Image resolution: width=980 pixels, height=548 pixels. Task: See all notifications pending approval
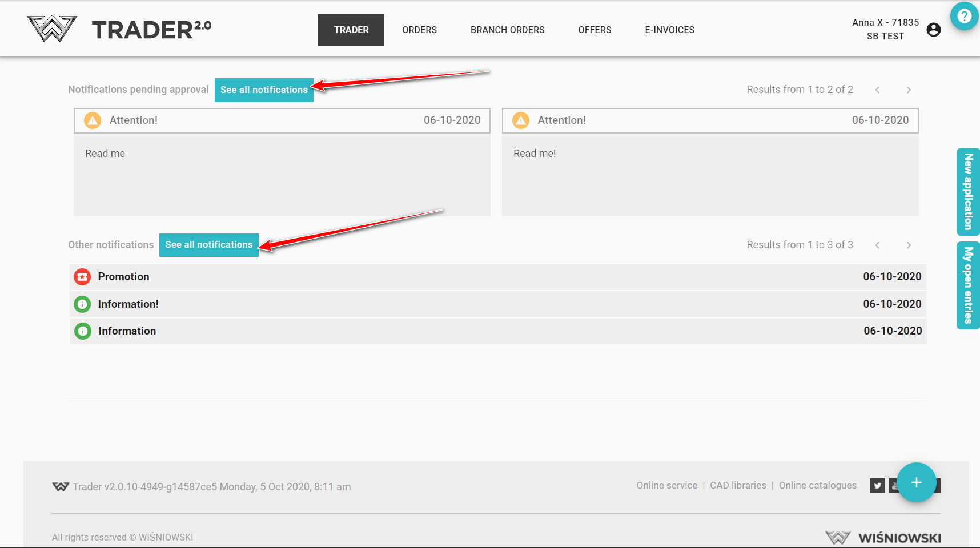tap(264, 90)
